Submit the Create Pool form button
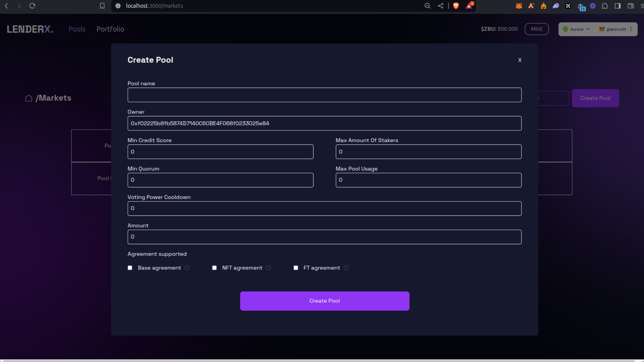 pyautogui.click(x=324, y=300)
